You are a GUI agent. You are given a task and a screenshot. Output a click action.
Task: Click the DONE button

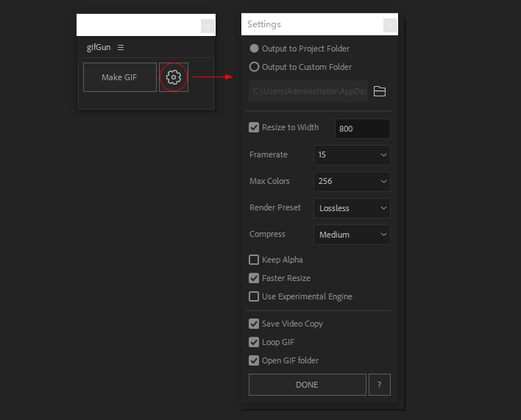pos(307,385)
